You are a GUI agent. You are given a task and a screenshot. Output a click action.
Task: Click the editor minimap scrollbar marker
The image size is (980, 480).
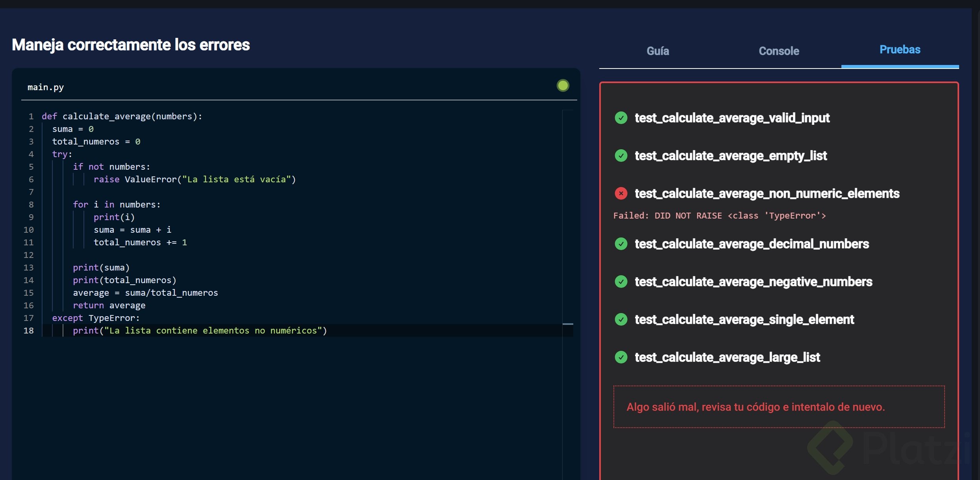coord(567,324)
